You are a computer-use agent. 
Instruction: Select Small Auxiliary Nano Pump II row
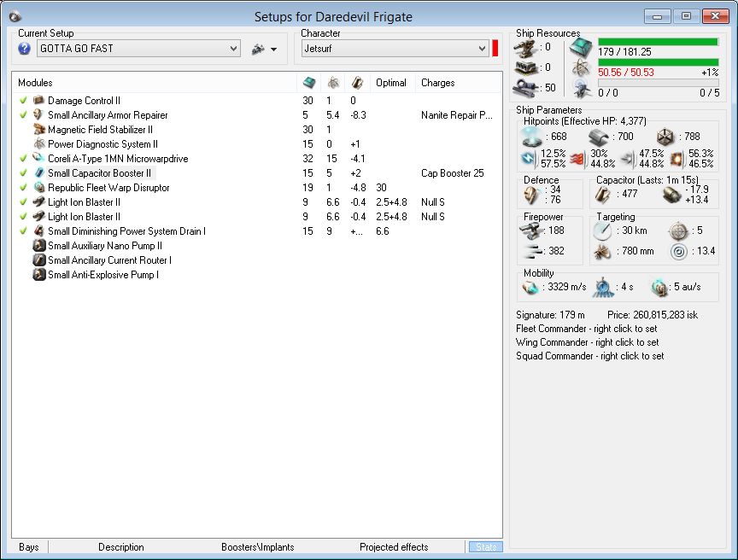click(256, 246)
